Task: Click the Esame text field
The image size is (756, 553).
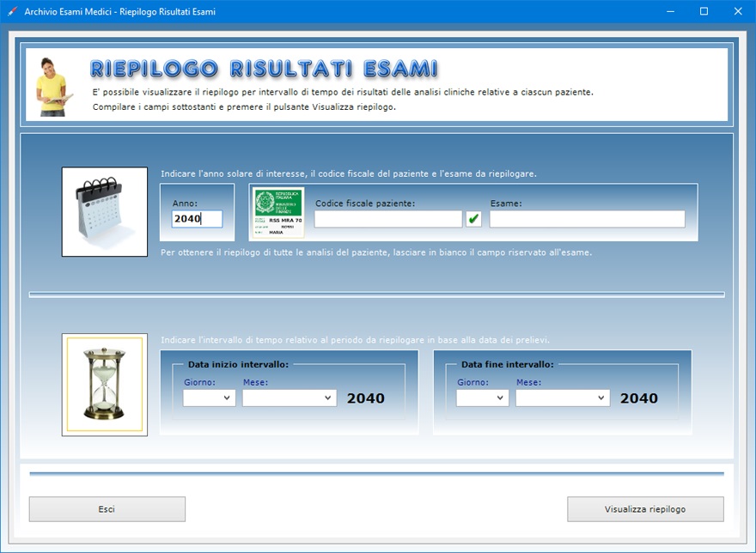Action: pos(587,219)
